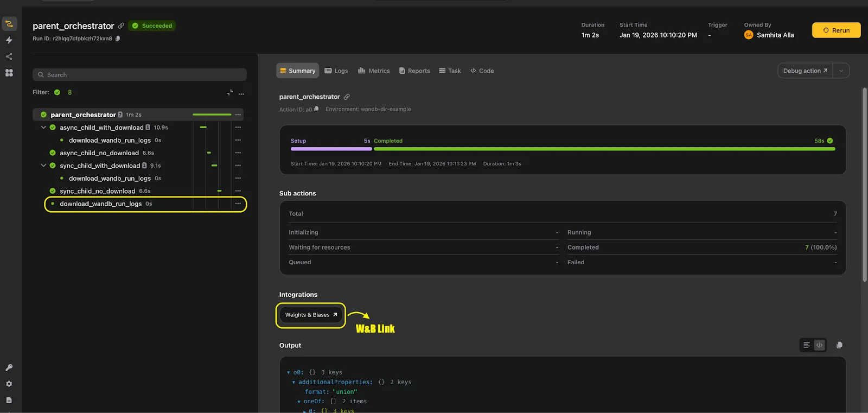This screenshot has height=413, width=868.
Task: Switch to the Metrics tab
Action: [x=374, y=71]
